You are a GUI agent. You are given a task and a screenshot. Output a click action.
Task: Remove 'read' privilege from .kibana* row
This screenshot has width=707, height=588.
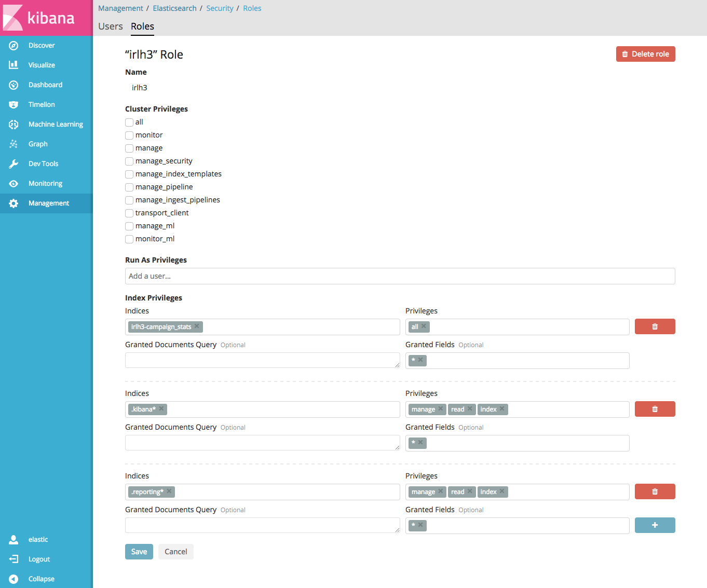point(470,409)
